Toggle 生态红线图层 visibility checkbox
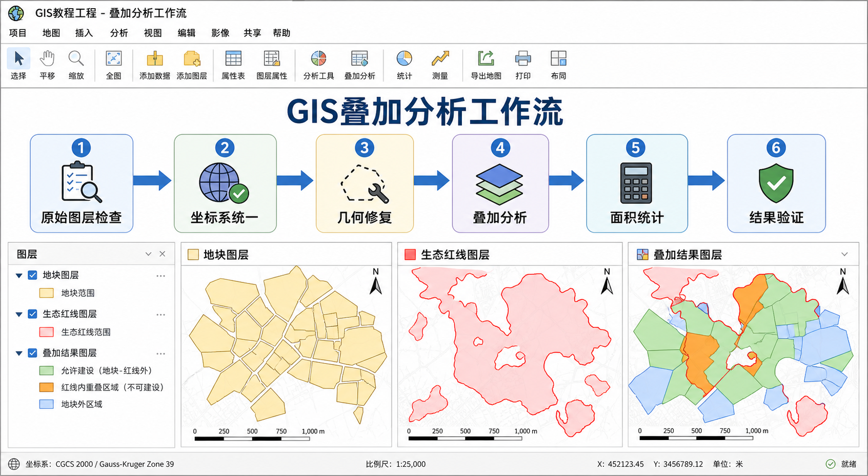 pyautogui.click(x=32, y=314)
